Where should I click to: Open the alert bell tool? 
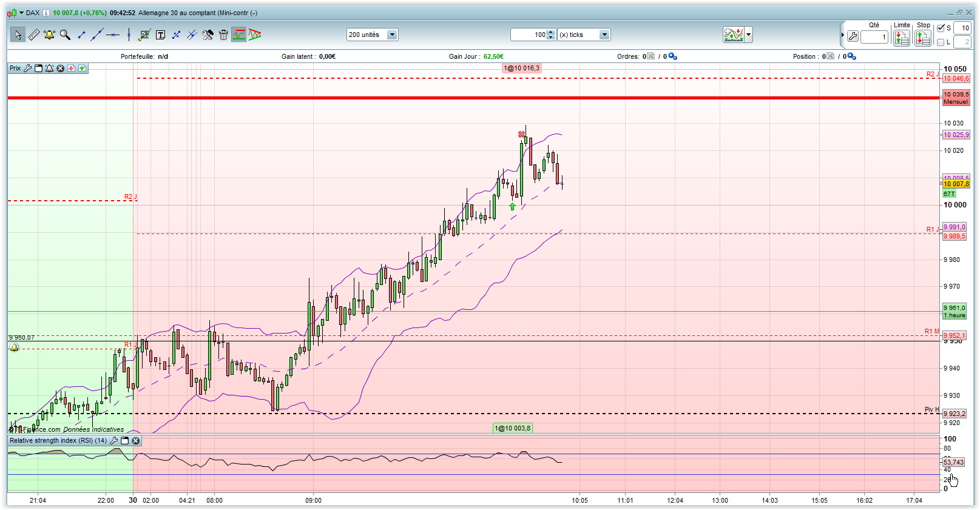point(49,35)
